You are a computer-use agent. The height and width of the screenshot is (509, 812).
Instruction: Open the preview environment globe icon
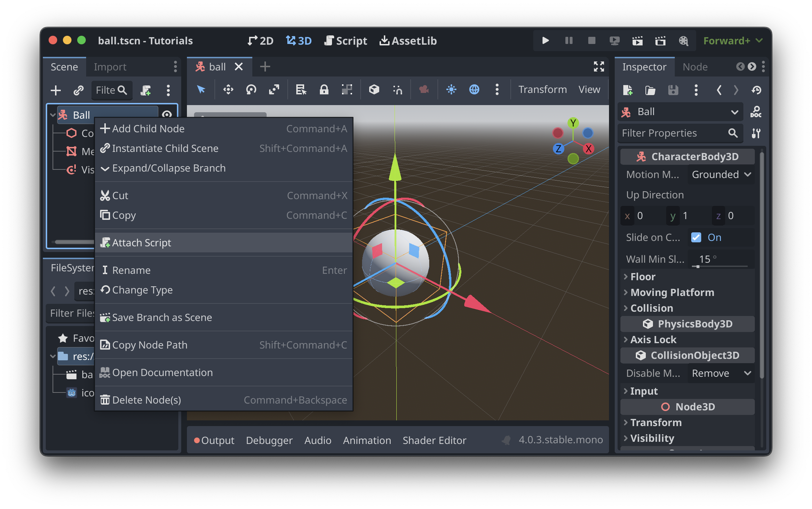point(474,90)
